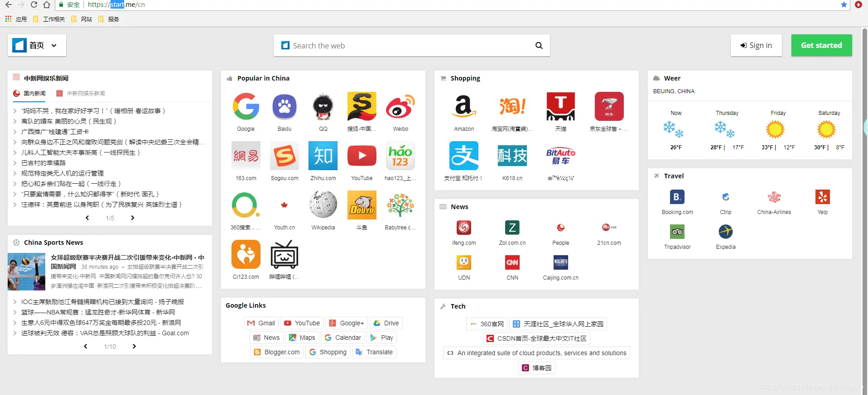Screen dimensions: 868x395
Task: Click the Search the web field
Action: coord(411,45)
